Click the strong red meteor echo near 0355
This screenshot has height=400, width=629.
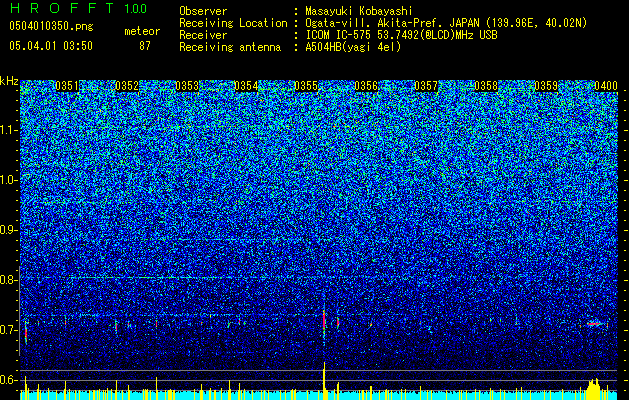tap(324, 320)
